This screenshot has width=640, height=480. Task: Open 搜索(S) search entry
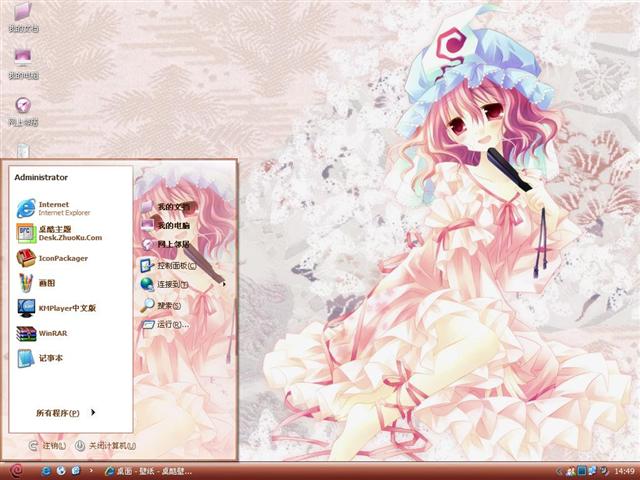(161, 305)
